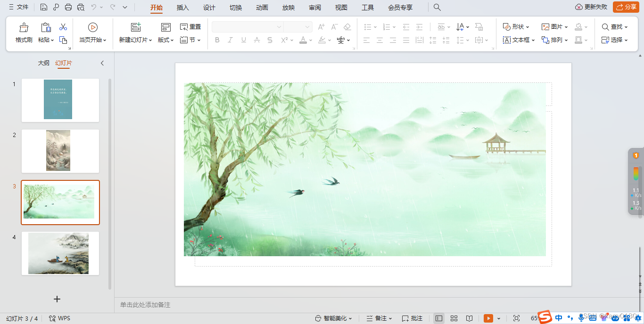Click the orange 分享 share button
644x324 pixels.
(x=626, y=7)
